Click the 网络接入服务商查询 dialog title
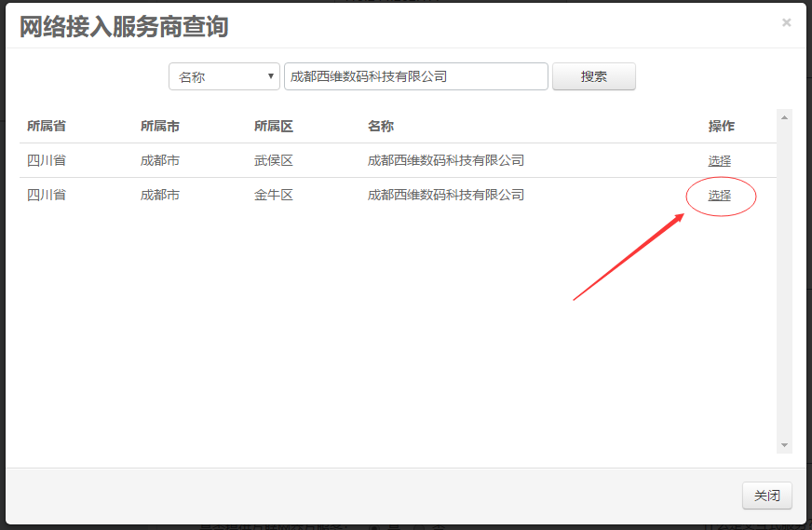Viewport: 812px width, 530px height. click(x=124, y=26)
